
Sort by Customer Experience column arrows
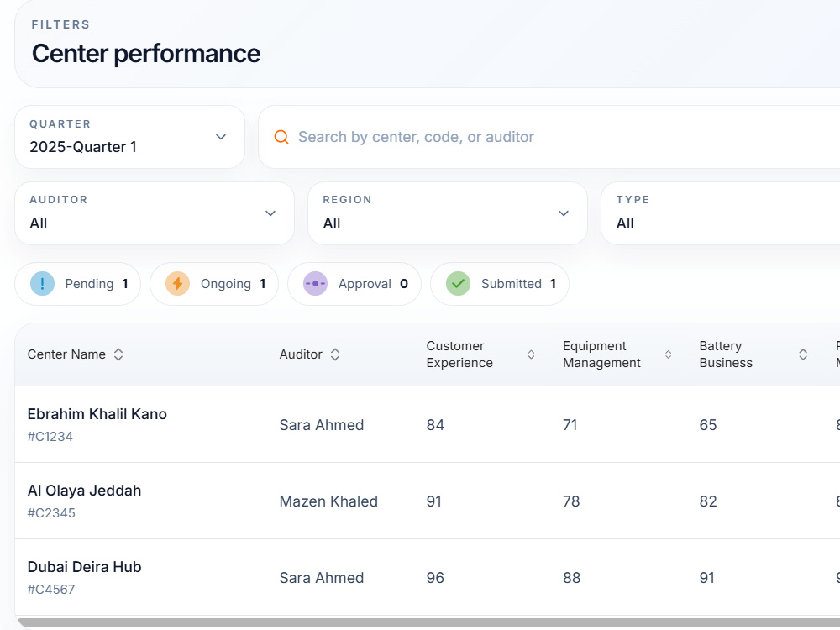coord(531,354)
